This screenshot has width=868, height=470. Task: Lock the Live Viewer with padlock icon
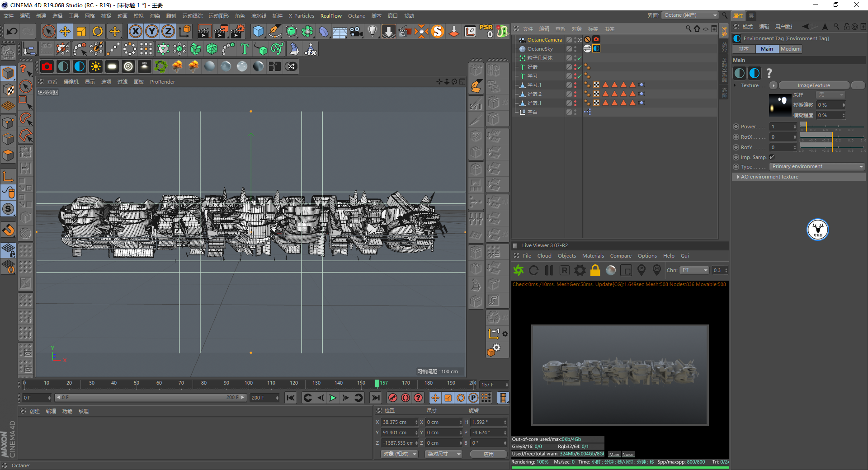point(595,270)
